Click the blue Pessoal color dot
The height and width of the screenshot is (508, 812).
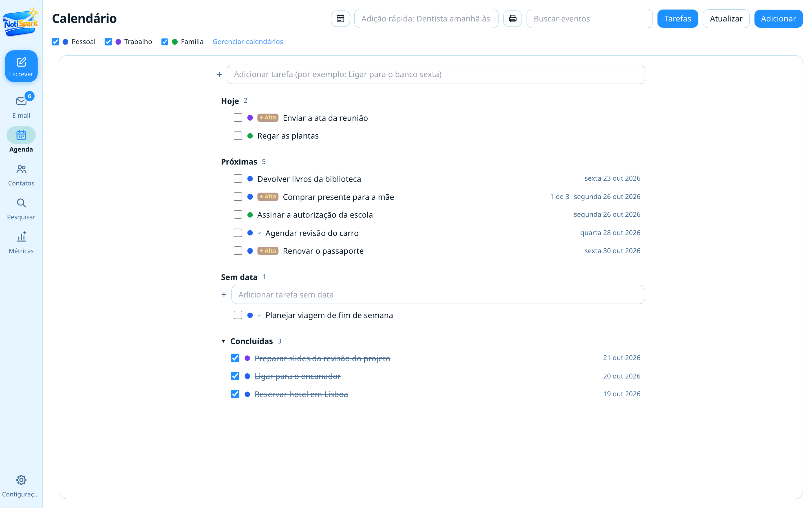(65, 42)
